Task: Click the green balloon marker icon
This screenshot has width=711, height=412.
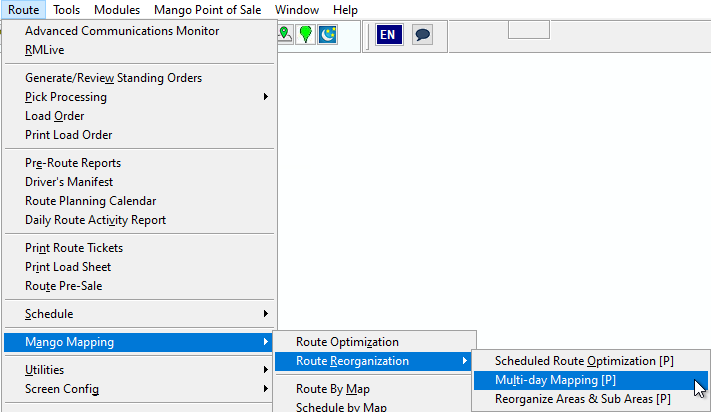Action: 306,34
